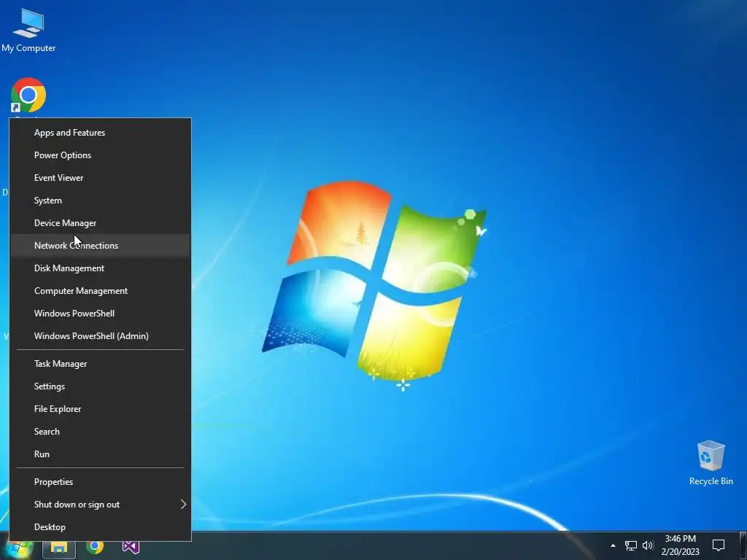Click the Start button orb
Image resolution: width=747 pixels, height=560 pixels.
[18, 547]
